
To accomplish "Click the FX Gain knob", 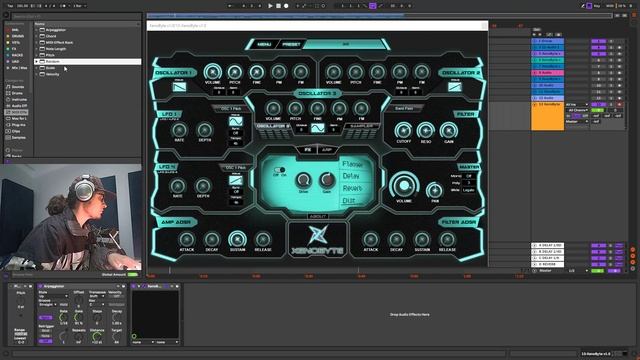I will pyautogui.click(x=327, y=180).
